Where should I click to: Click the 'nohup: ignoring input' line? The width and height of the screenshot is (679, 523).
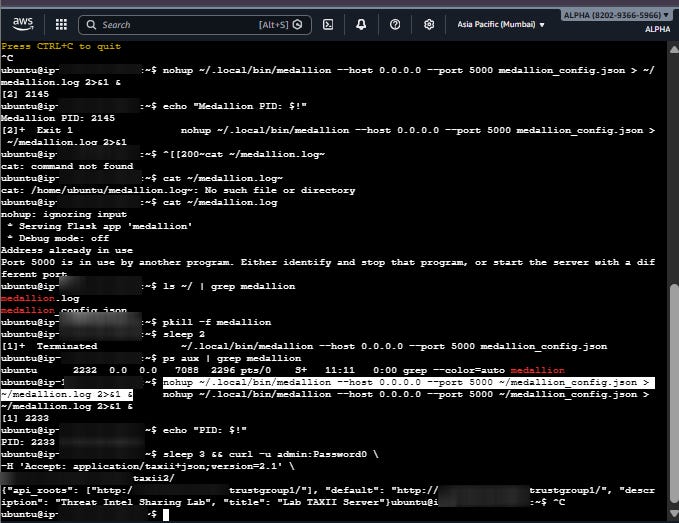[64, 214]
